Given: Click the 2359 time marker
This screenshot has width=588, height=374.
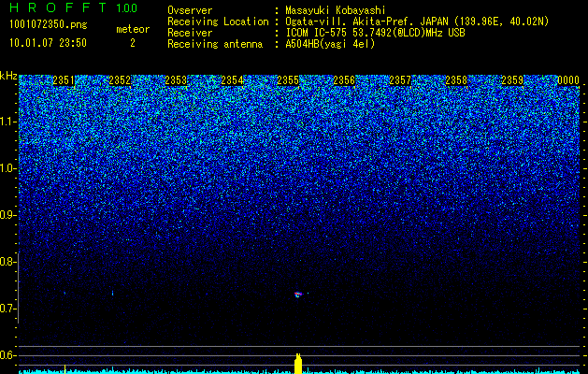Looking at the screenshot, I should [512, 80].
